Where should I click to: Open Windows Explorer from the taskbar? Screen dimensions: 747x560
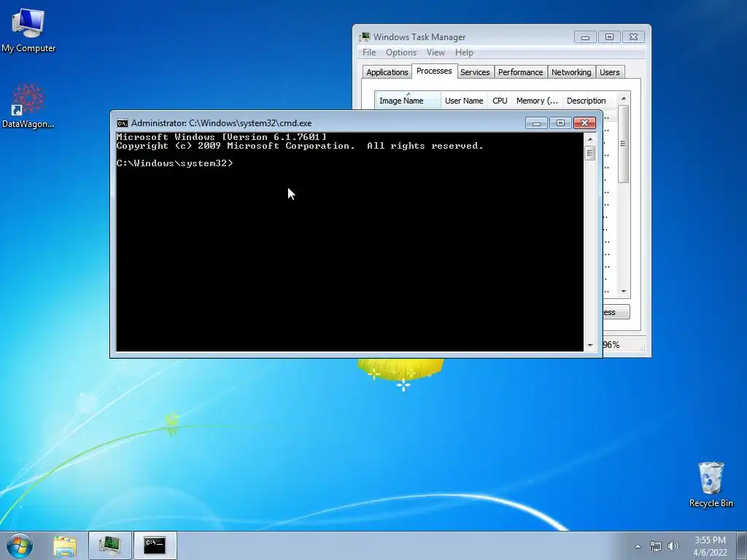point(65,545)
